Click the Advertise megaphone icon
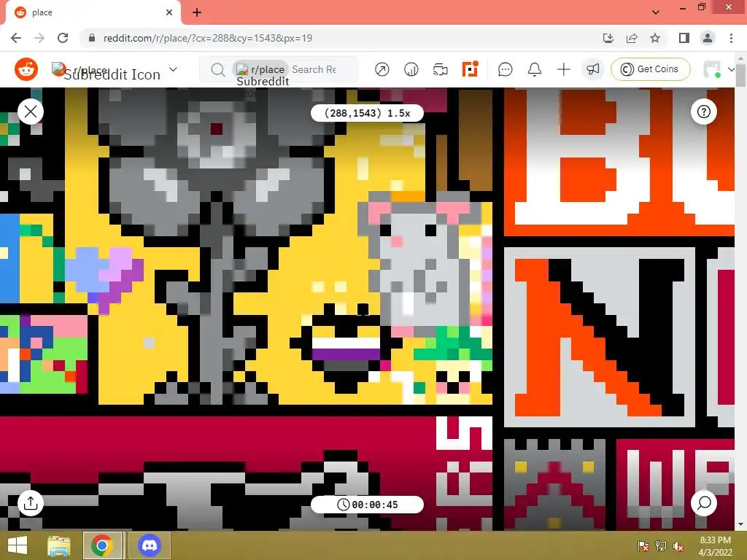The height and width of the screenshot is (560, 747). (x=592, y=69)
